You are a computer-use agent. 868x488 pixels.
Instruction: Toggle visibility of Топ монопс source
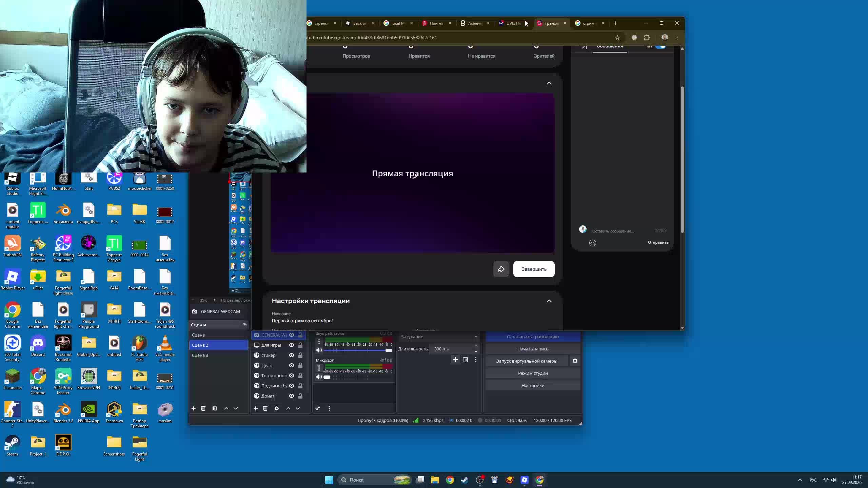tap(292, 375)
